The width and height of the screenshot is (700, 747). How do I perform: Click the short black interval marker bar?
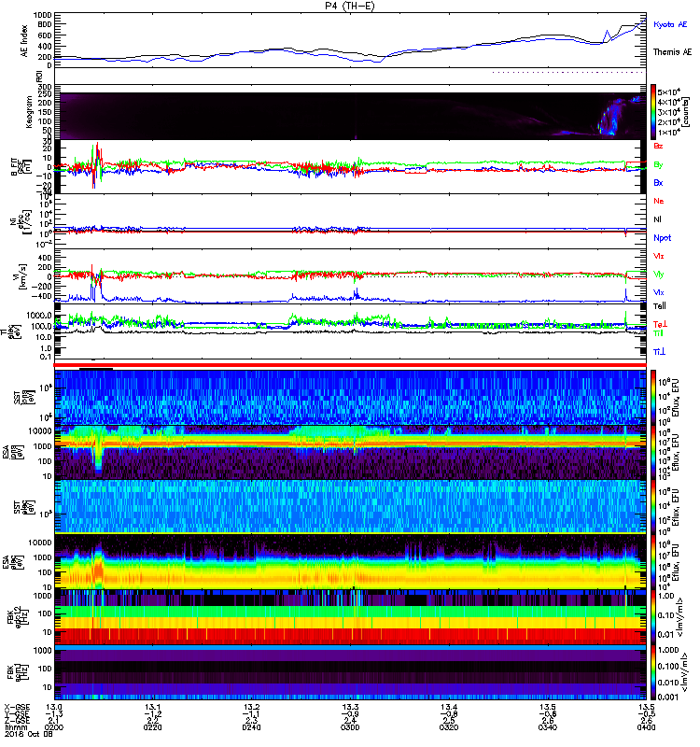[x=96, y=369]
